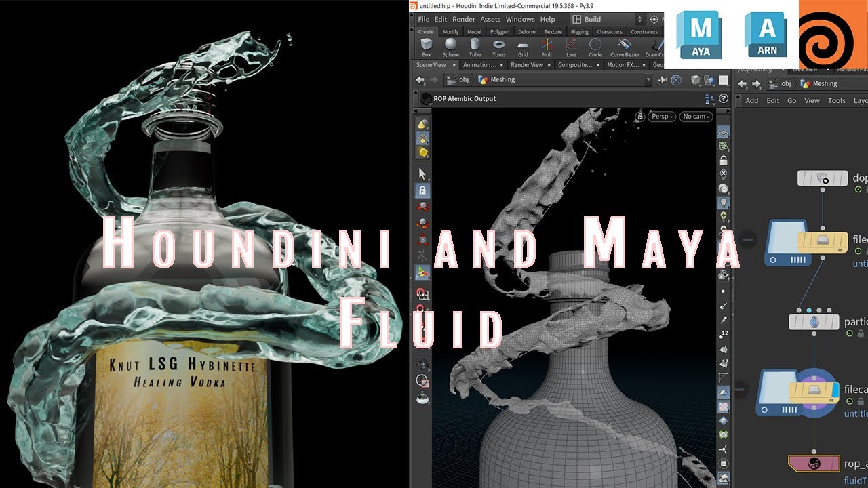
Task: Pick the Circle shelf tool
Action: click(595, 47)
